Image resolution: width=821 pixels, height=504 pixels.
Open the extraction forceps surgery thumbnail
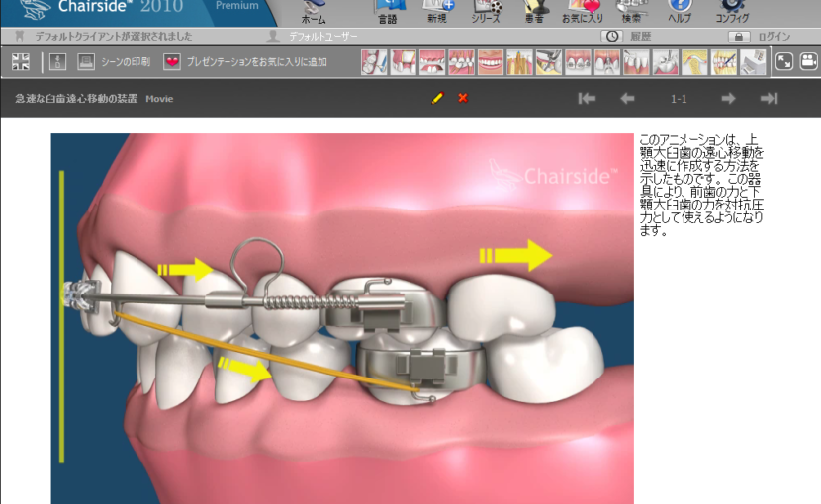point(549,62)
